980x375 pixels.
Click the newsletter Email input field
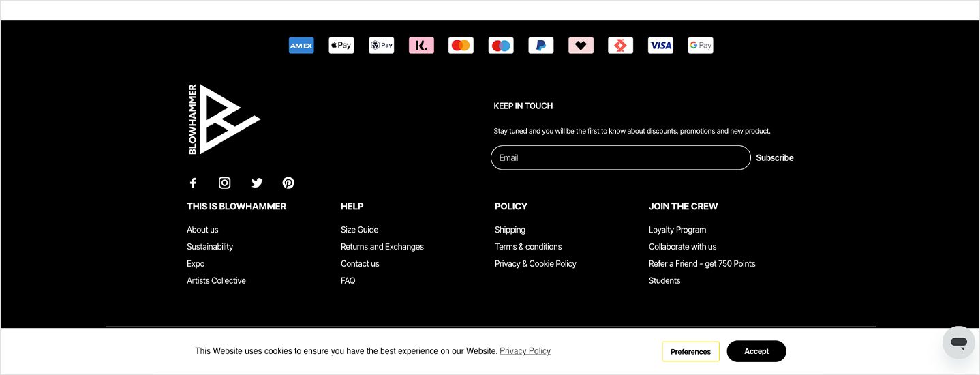(620, 157)
